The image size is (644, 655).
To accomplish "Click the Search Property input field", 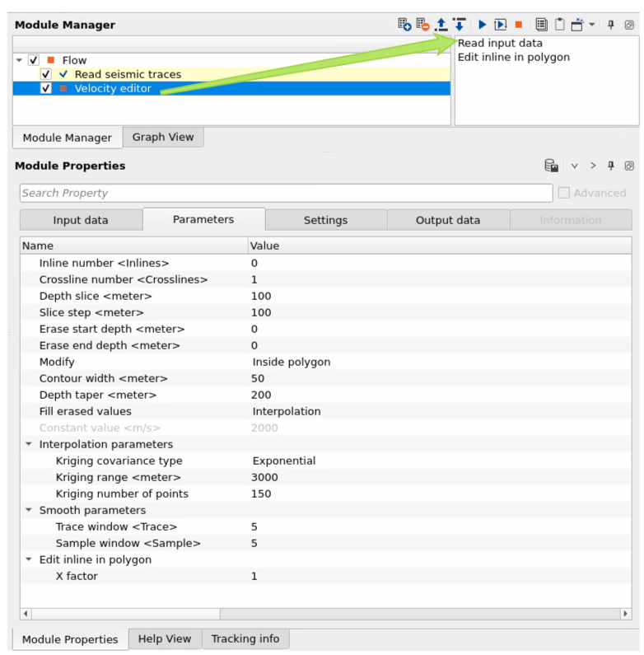I will (286, 193).
